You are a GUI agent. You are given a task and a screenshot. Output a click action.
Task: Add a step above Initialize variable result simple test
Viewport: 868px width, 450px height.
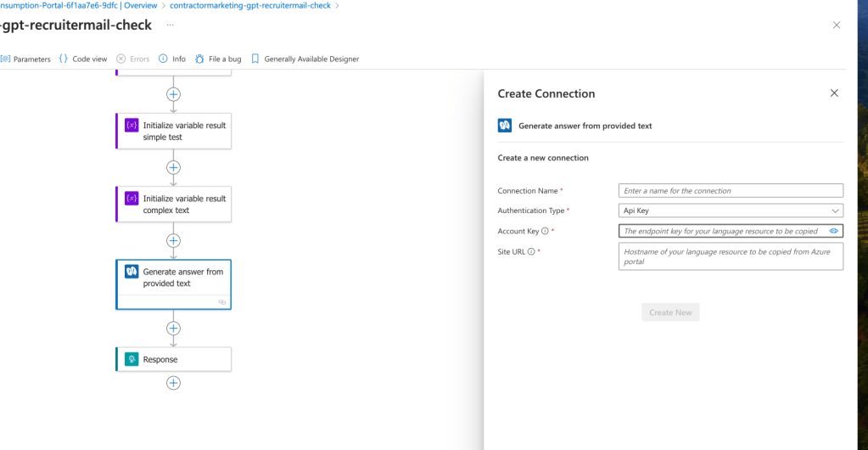173,94
